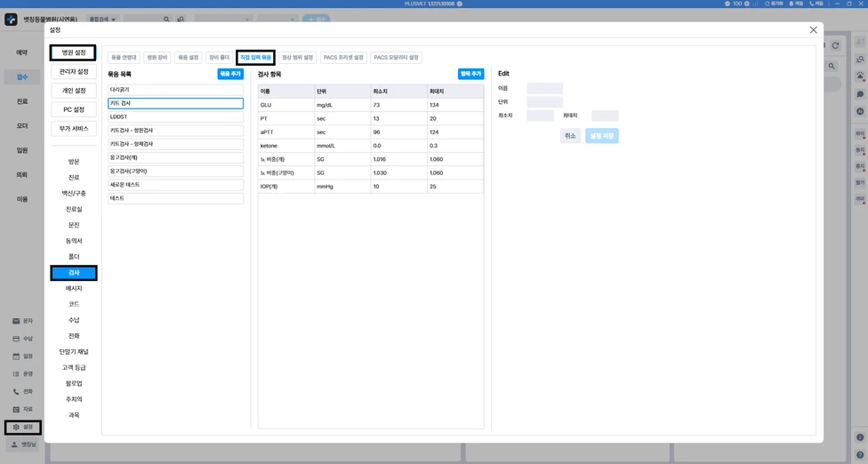Click the IOP(개) row in the 검사 항목 table
This screenshot has width=868, height=464.
click(x=371, y=187)
